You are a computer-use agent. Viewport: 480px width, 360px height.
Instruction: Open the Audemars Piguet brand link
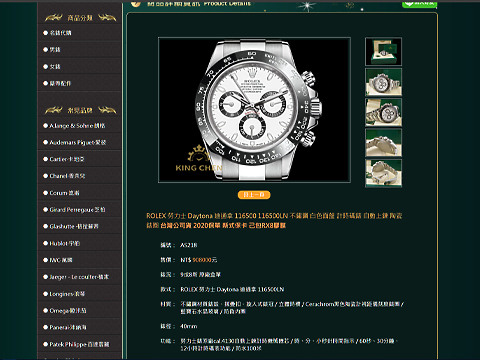78,142
